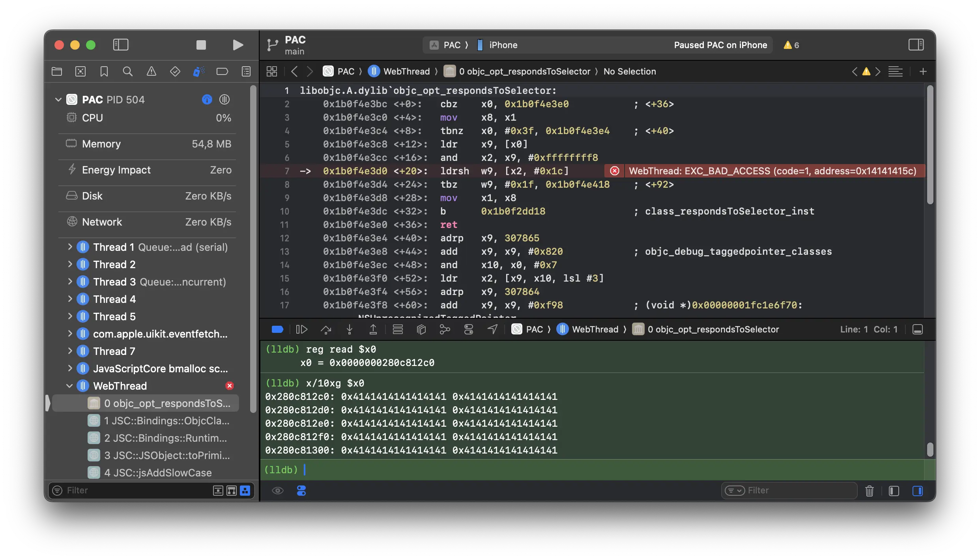Hide the console pane in debug area
980x560 pixels.
tap(918, 491)
